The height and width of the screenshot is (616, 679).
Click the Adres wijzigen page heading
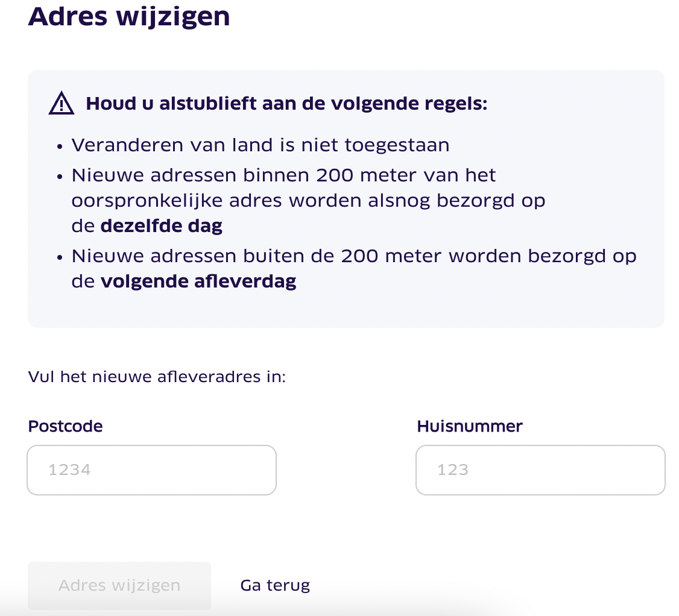(129, 16)
